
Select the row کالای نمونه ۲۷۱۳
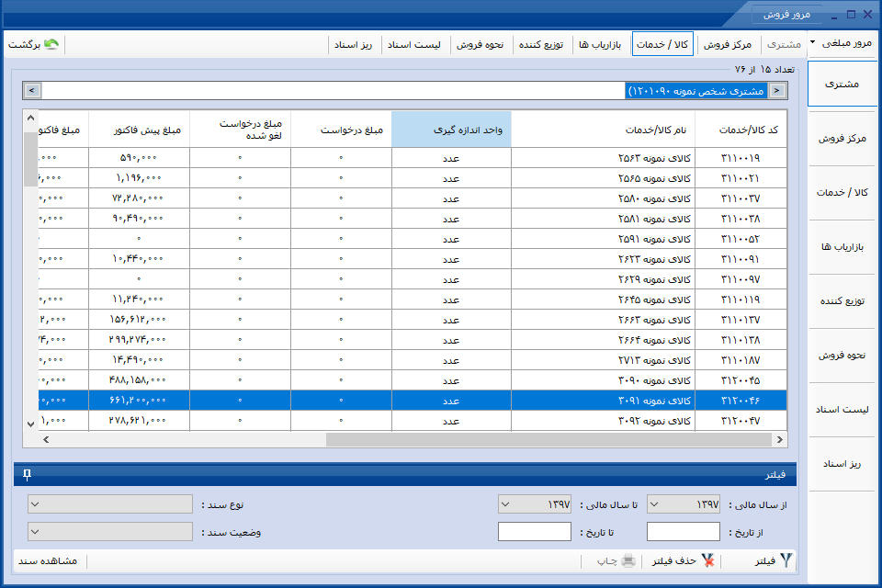coord(413,360)
